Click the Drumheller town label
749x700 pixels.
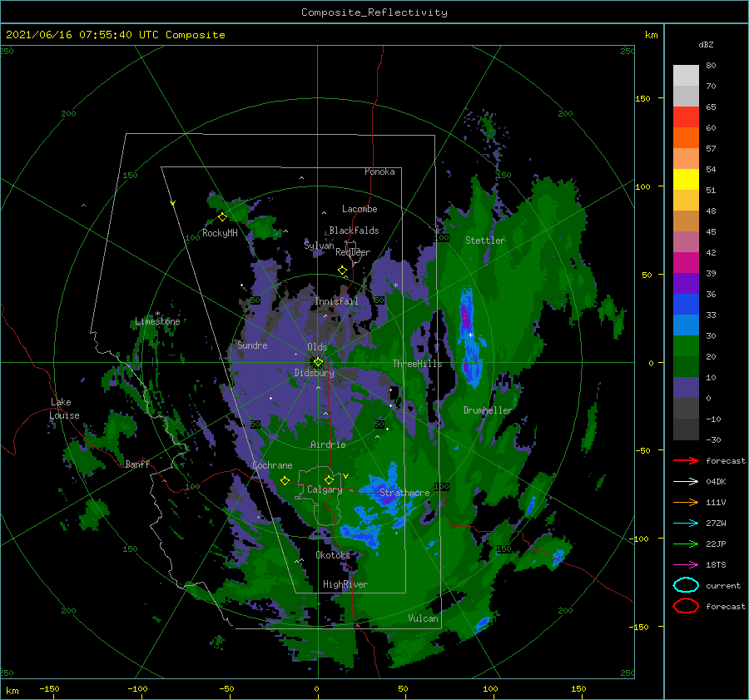coord(488,410)
